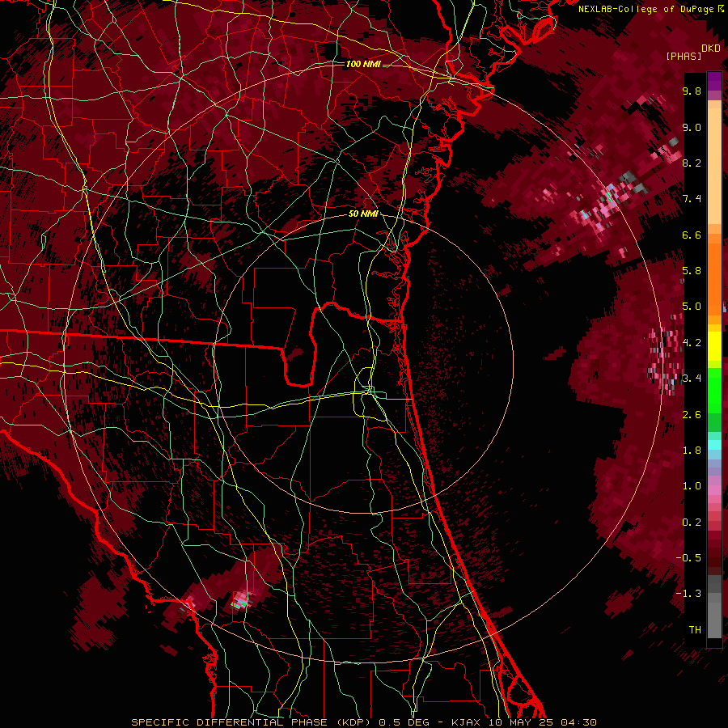The width and height of the screenshot is (728, 728).
Task: Click the 7.4 value on the color scale
Action: 692,199
